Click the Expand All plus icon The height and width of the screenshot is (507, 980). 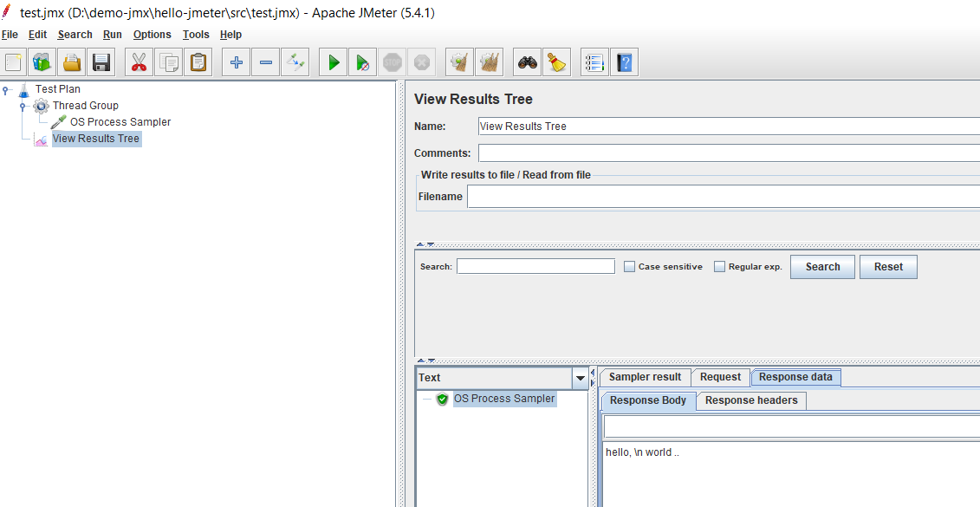(237, 62)
